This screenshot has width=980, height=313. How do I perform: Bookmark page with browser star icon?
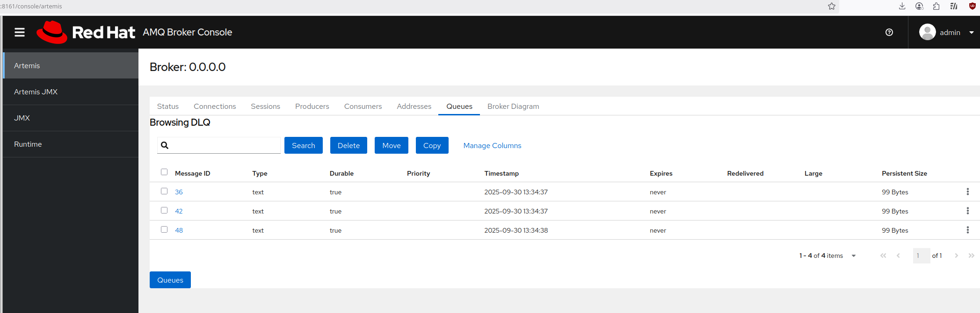point(832,6)
